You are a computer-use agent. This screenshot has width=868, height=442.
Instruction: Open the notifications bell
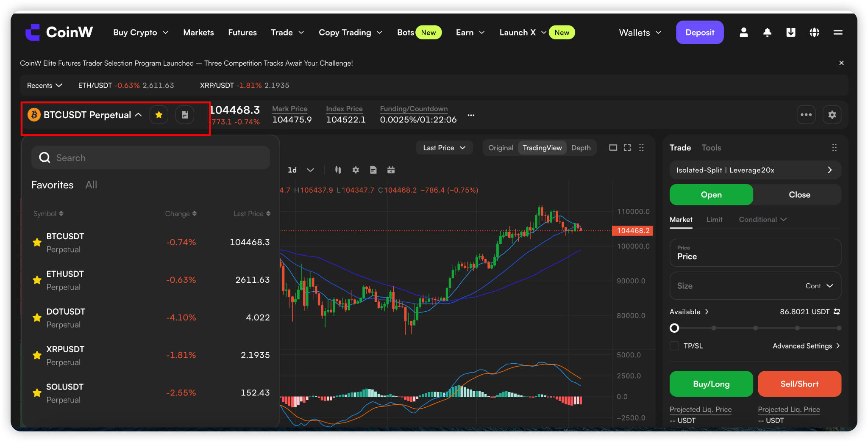(x=767, y=32)
